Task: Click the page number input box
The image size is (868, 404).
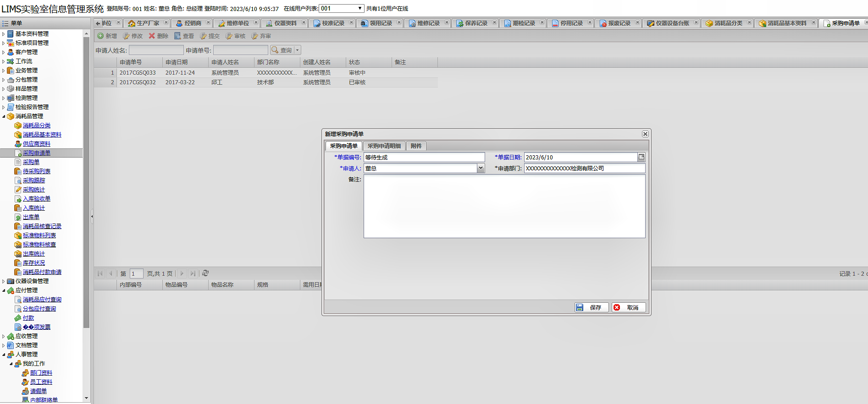Action: (137, 273)
